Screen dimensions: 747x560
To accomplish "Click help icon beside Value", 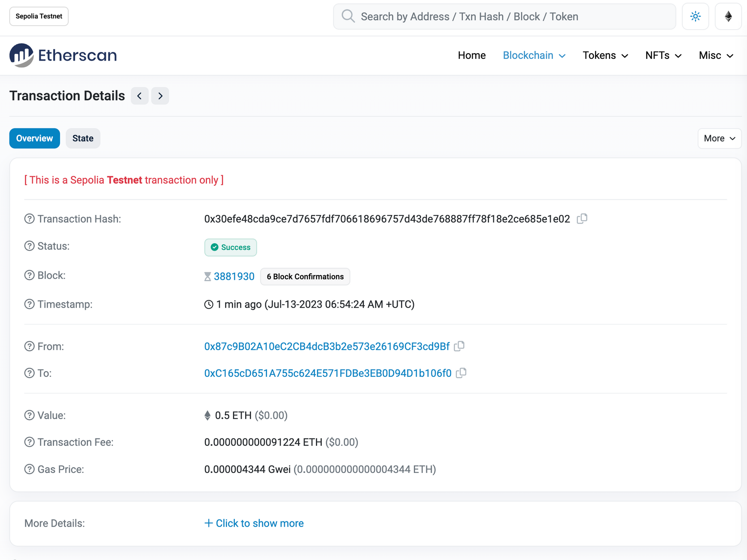I will pos(29,415).
